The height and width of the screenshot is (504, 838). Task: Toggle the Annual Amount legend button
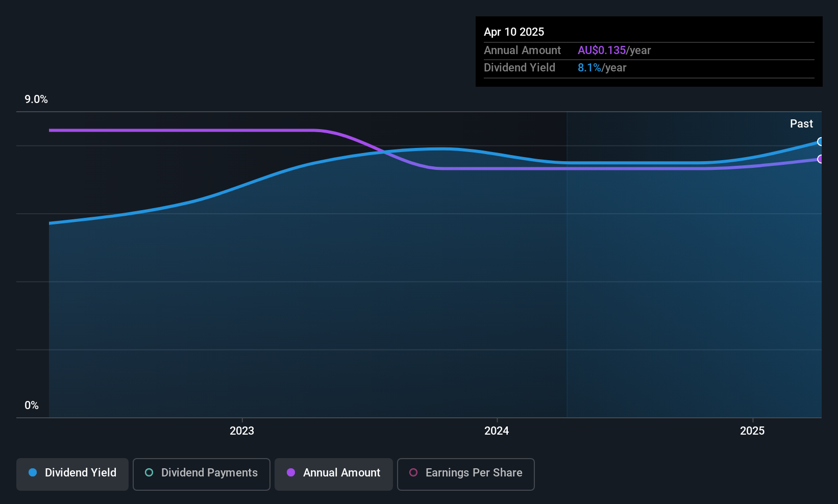coord(334,474)
